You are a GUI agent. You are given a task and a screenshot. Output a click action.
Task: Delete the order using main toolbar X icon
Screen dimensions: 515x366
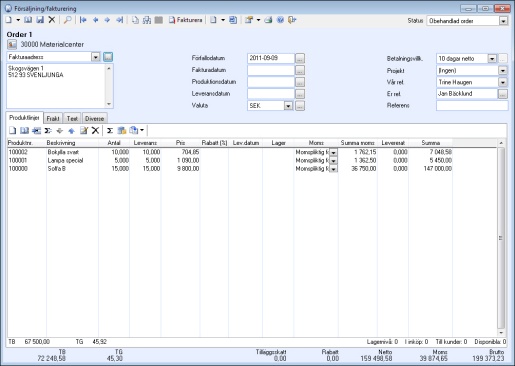coord(52,20)
